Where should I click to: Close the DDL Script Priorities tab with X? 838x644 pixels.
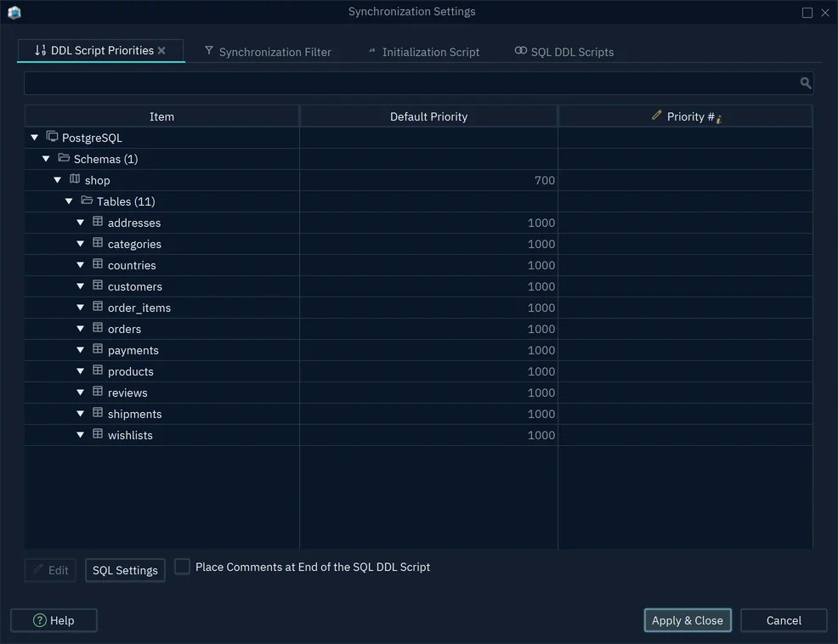(x=161, y=50)
